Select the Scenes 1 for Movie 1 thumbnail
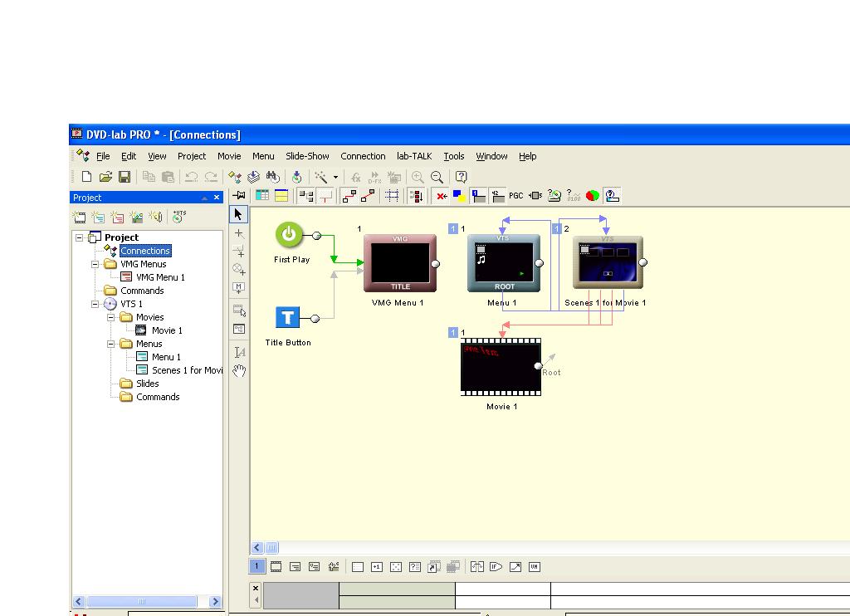Image resolution: width=850 pixels, height=616 pixels. pyautogui.click(x=608, y=262)
